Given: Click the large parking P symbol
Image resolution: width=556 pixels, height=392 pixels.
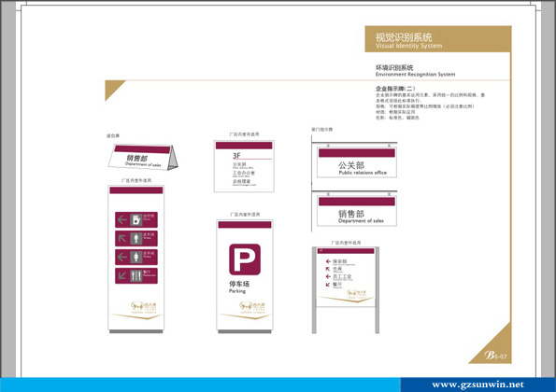Looking at the screenshot, I should pos(245,259).
